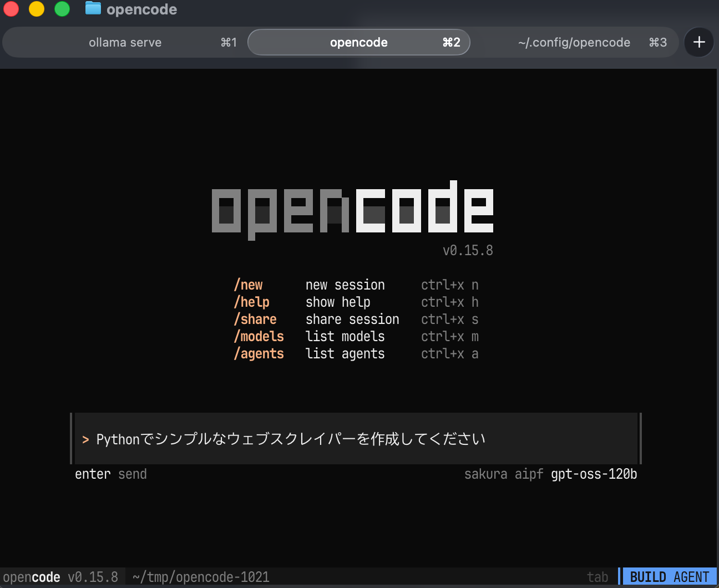719x588 pixels.
Task: Open a new terminal tab with plus button
Action: [699, 42]
